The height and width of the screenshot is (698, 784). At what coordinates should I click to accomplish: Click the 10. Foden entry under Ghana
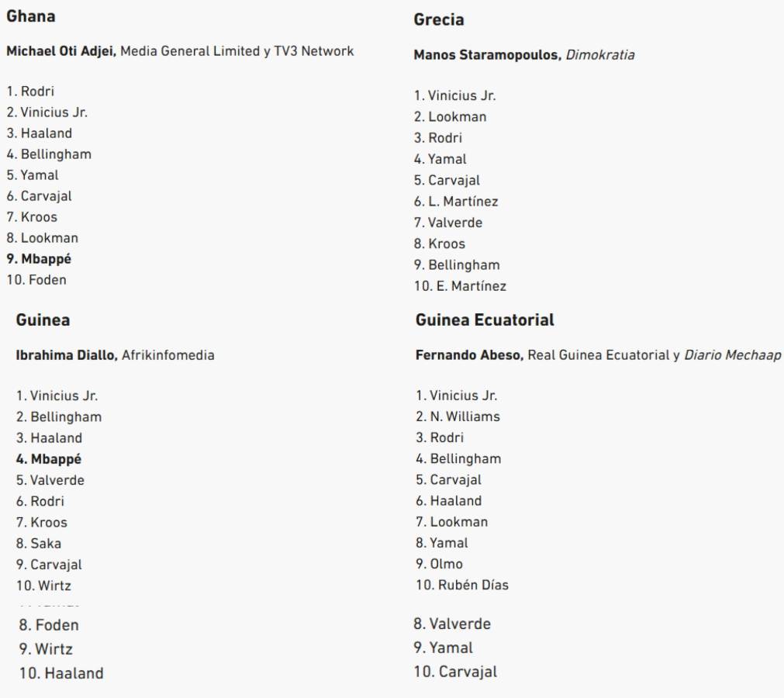pos(36,280)
